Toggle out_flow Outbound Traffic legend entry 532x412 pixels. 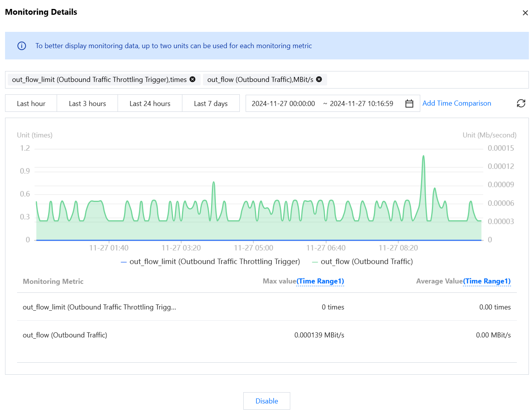pos(362,262)
